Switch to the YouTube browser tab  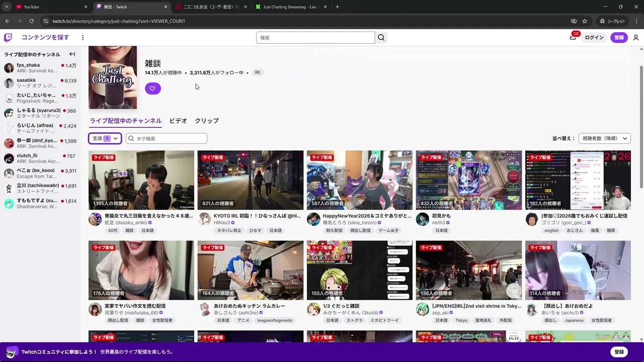click(50, 7)
